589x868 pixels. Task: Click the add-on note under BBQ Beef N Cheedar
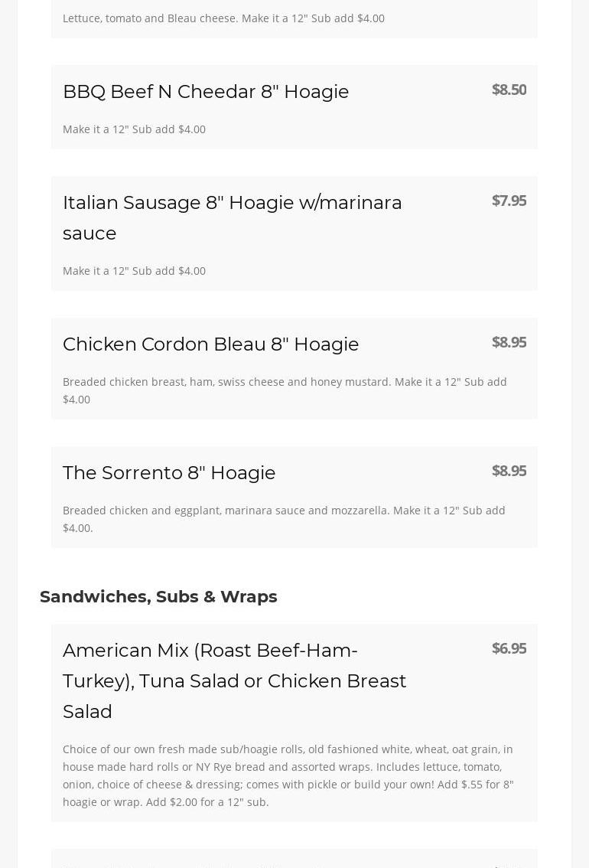[x=134, y=129]
